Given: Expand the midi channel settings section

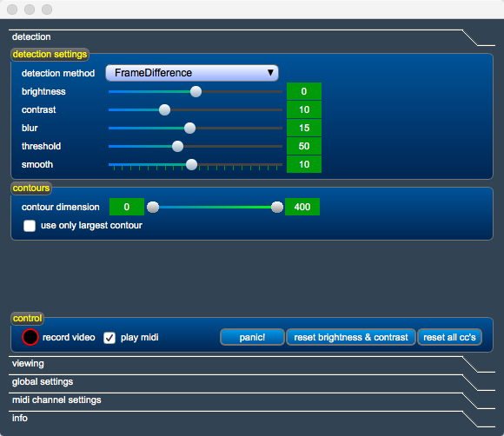Looking at the screenshot, I should click(x=252, y=400).
